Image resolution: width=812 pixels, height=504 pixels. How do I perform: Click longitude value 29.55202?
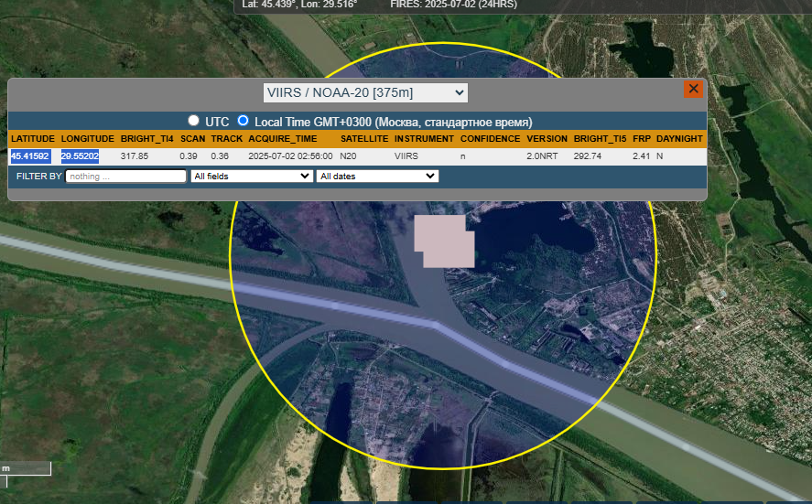click(x=80, y=155)
